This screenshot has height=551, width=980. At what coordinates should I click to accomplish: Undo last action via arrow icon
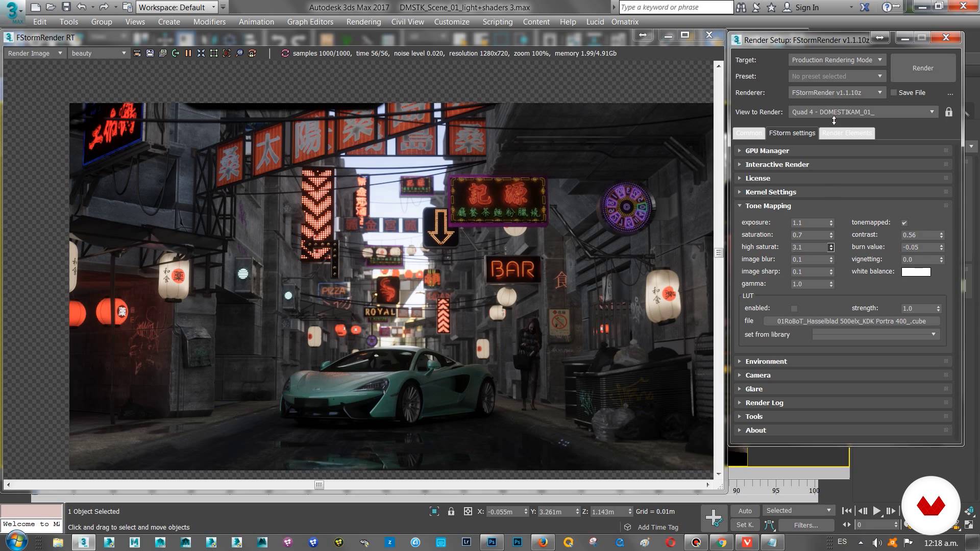coord(81,7)
